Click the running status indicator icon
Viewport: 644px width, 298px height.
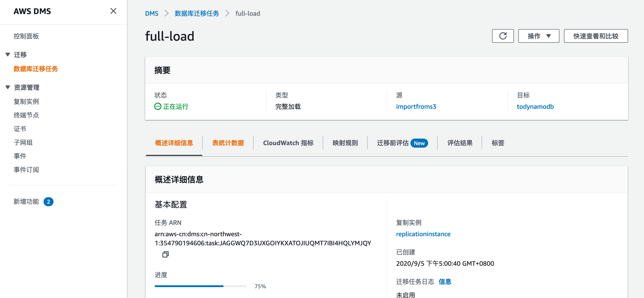point(158,107)
